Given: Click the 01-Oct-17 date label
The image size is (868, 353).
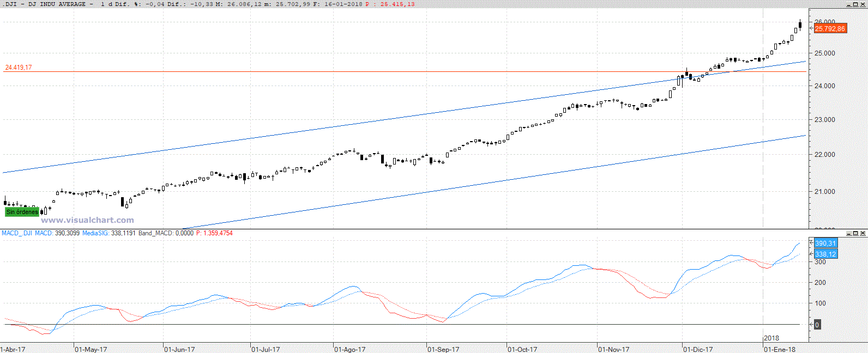Looking at the screenshot, I should click(522, 349).
